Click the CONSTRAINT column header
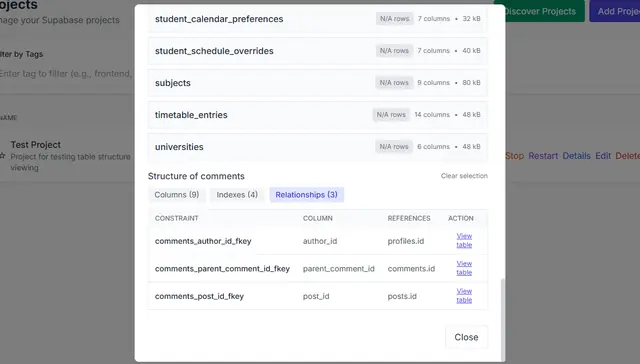This screenshot has width=640, height=364. point(177,218)
